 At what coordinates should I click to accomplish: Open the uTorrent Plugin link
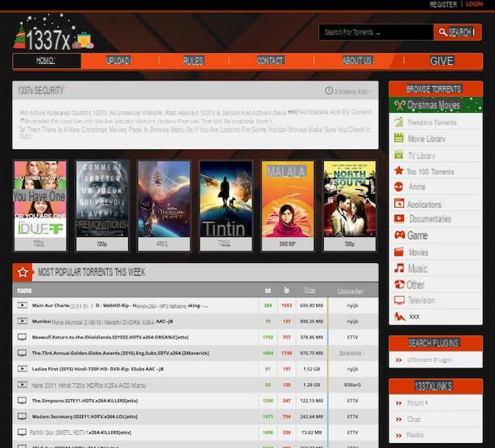point(429,360)
